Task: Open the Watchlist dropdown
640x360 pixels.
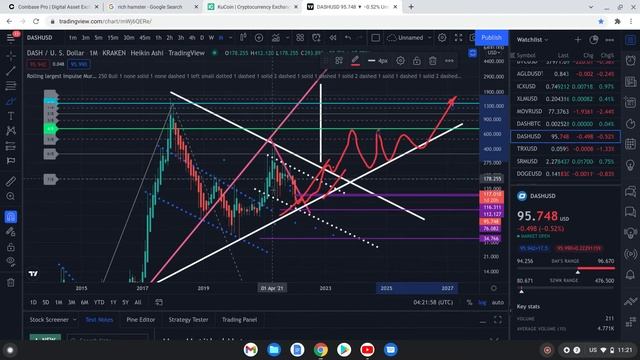Action: pos(532,40)
